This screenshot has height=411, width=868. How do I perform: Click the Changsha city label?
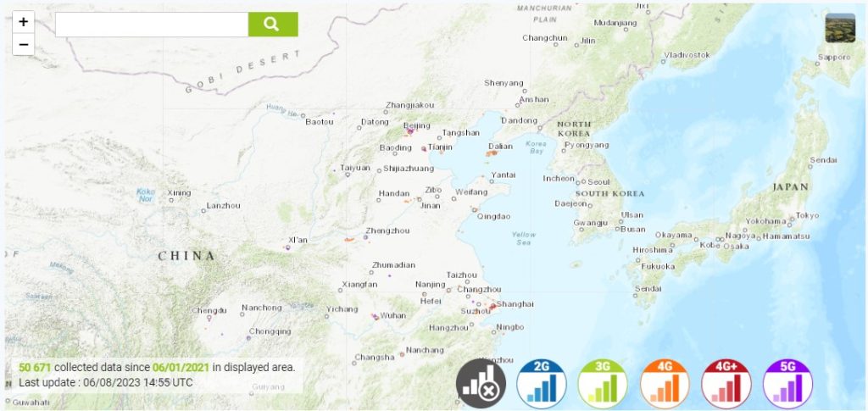point(375,358)
